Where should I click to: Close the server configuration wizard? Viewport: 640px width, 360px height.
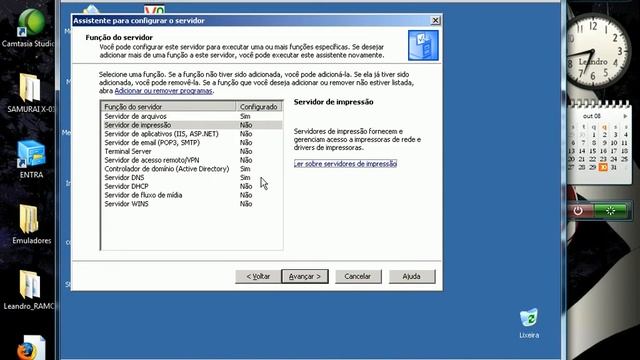pyautogui.click(x=436, y=20)
